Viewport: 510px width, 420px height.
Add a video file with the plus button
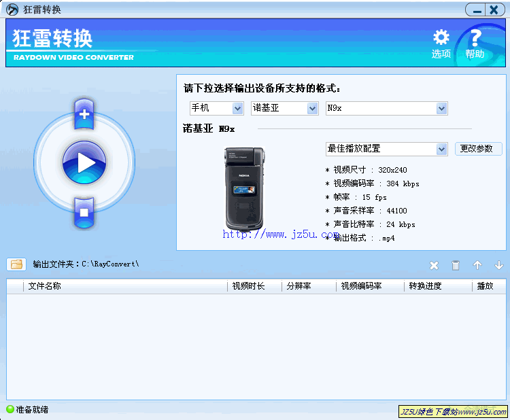tap(84, 114)
